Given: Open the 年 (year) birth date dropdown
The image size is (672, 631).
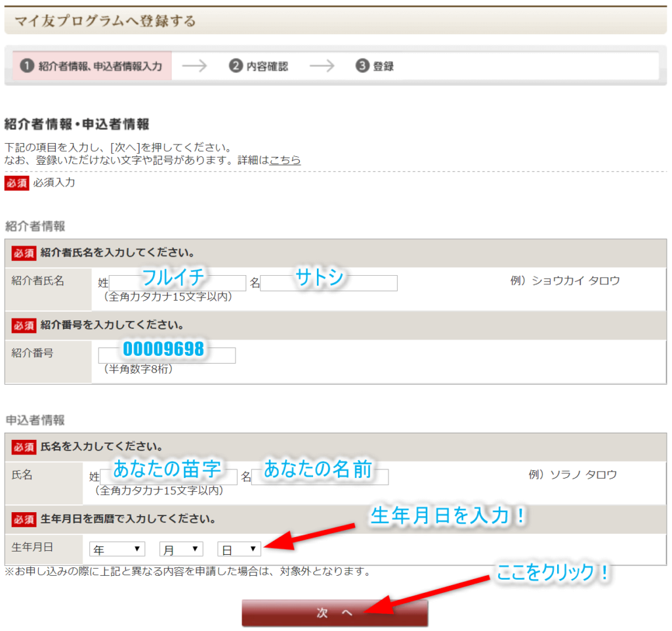Looking at the screenshot, I should click(x=117, y=549).
